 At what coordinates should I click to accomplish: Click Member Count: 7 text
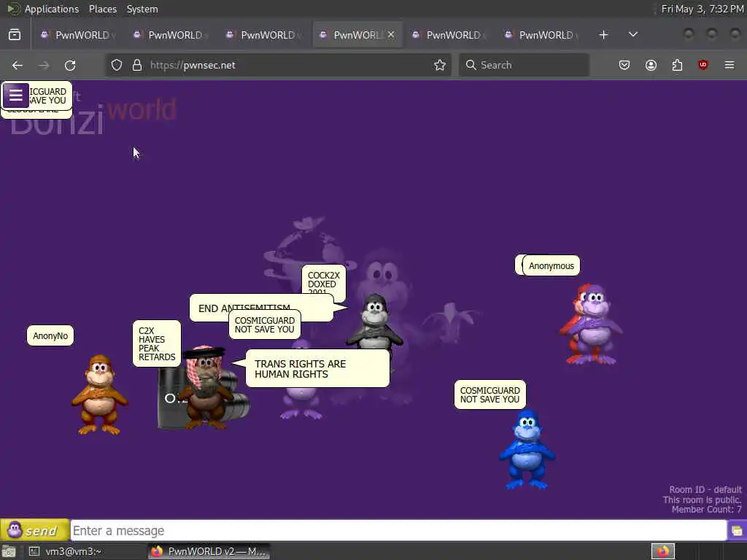[x=706, y=510]
